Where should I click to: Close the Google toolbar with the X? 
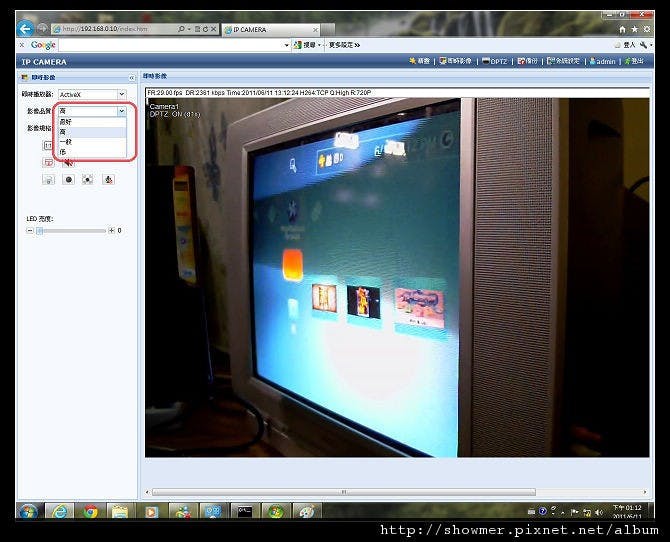21,44
